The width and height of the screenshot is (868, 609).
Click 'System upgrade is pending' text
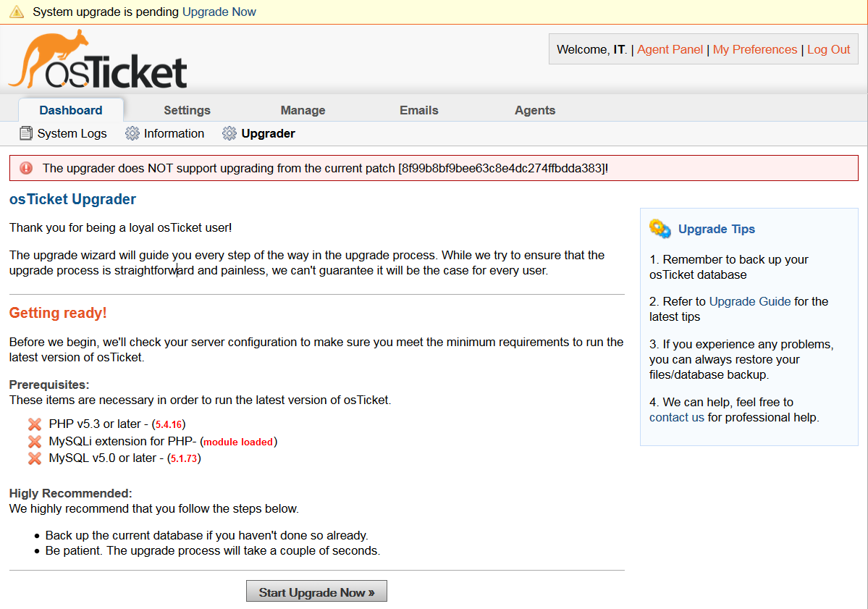coord(106,12)
